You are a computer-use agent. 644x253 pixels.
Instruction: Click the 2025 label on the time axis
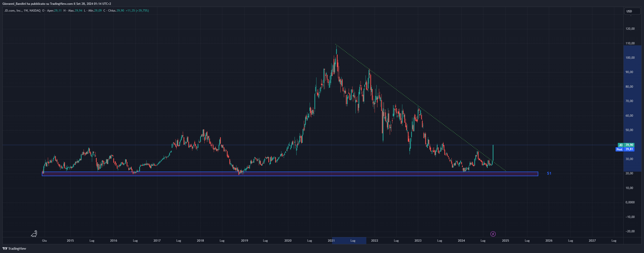click(505, 241)
